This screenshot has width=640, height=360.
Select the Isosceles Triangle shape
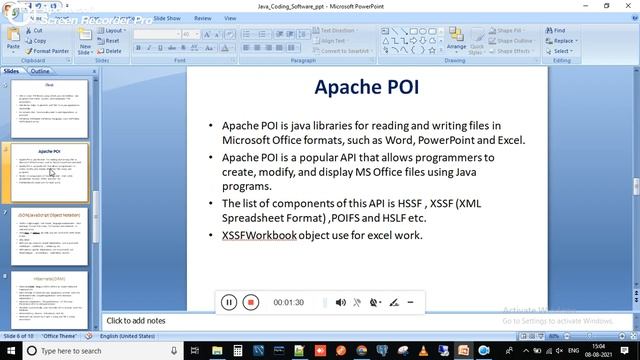tap(385, 41)
